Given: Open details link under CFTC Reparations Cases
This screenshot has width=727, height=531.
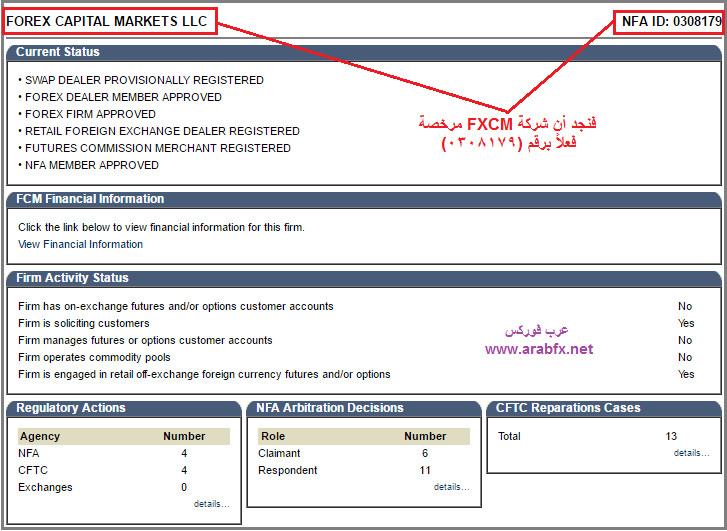Looking at the screenshot, I should coord(691,453).
